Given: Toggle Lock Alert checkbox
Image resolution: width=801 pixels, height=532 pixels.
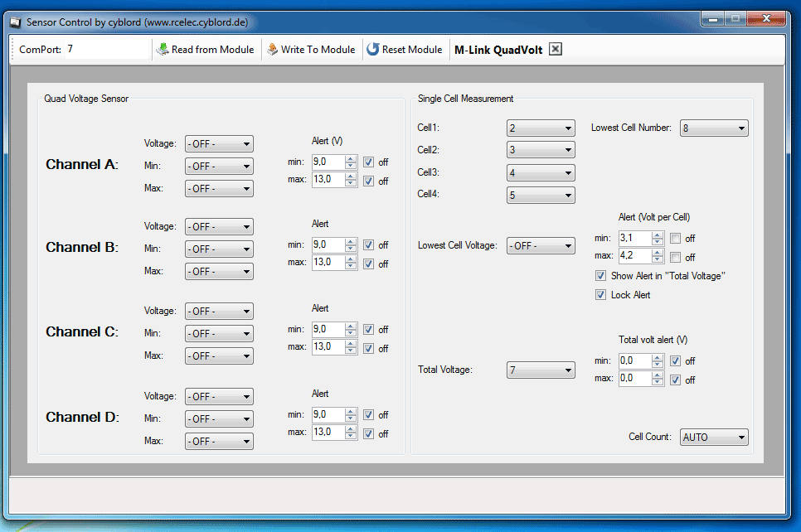Looking at the screenshot, I should 600,295.
